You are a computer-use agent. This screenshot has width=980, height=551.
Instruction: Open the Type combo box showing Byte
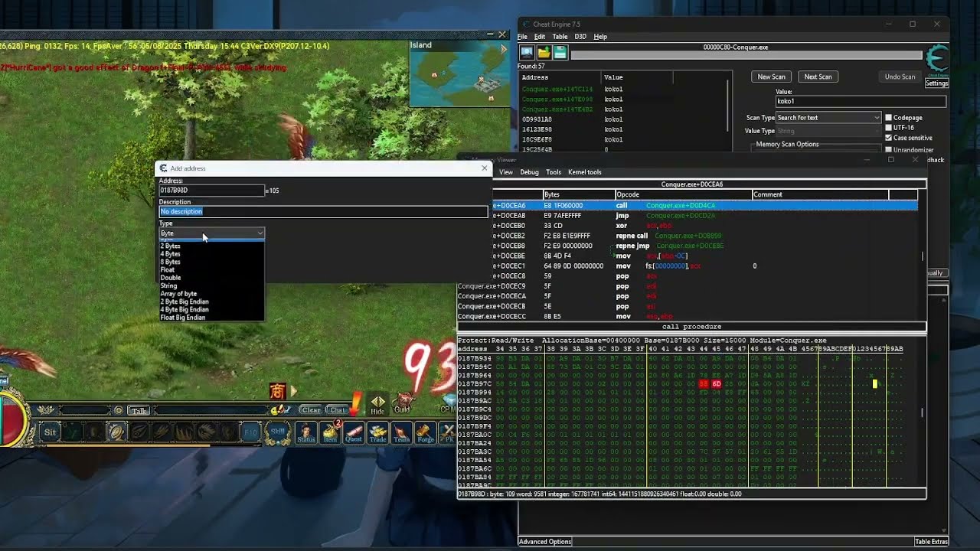(x=211, y=233)
